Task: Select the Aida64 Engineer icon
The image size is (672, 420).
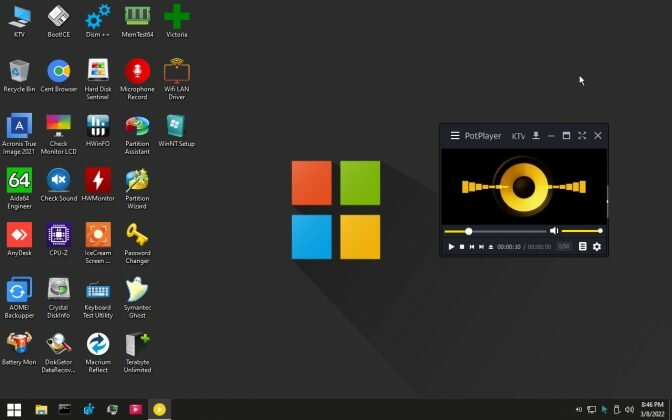Action: (x=19, y=189)
